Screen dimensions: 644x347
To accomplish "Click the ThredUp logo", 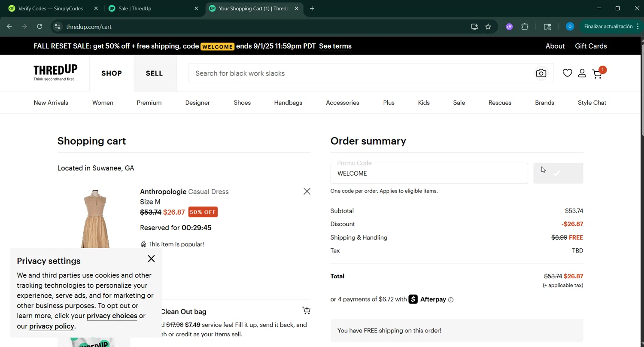I will pos(55,73).
